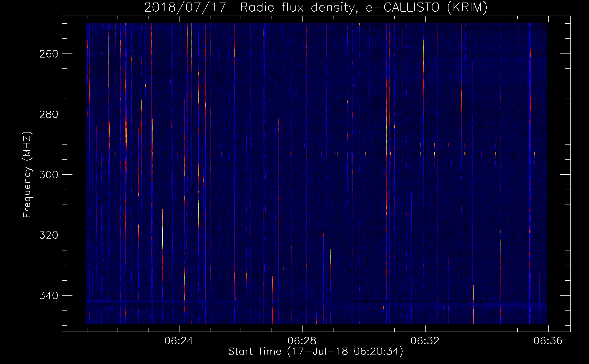Screen dimensions: 589x364
Task: Click the 06:36 time tick label
Action: [548, 341]
